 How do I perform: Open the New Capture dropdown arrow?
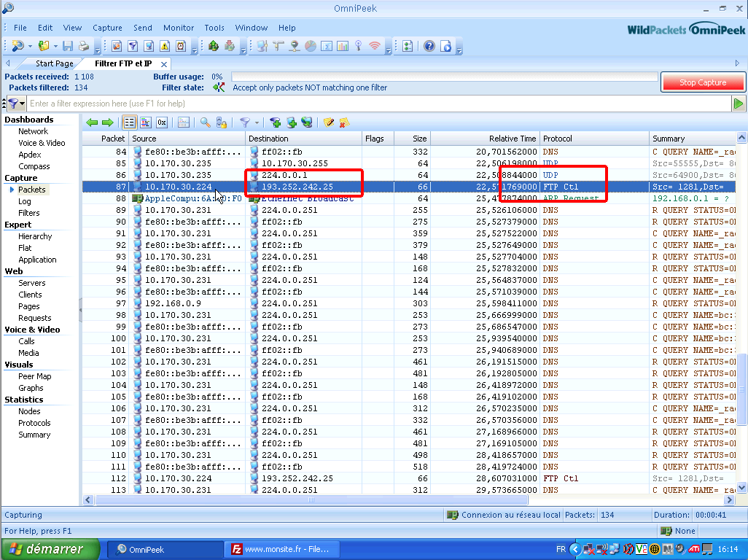[30, 46]
